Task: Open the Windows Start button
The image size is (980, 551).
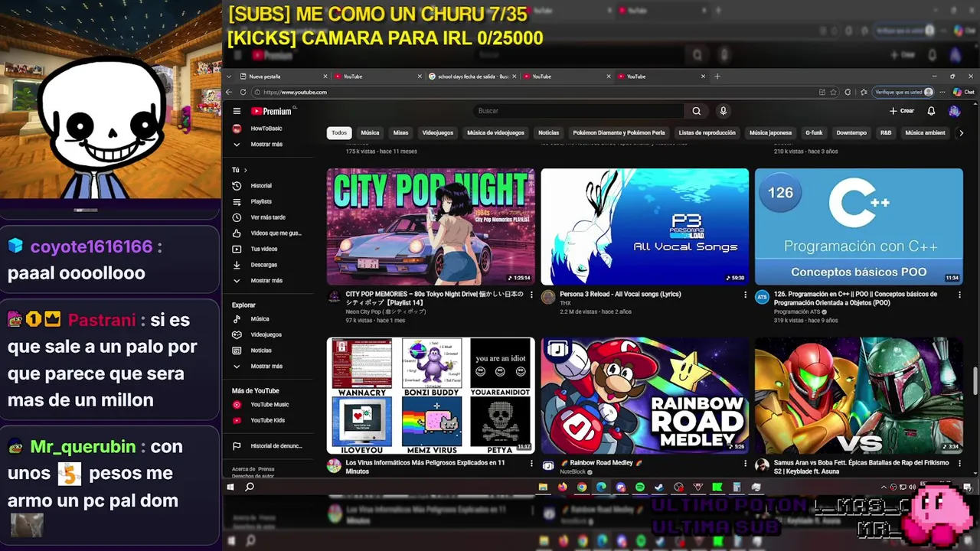Action: coord(230,487)
